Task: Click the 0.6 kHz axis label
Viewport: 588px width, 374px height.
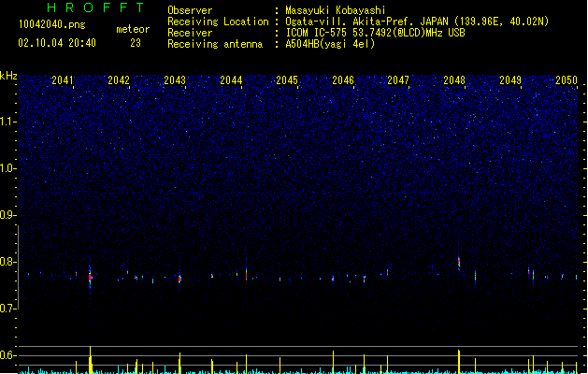Action: (8, 355)
